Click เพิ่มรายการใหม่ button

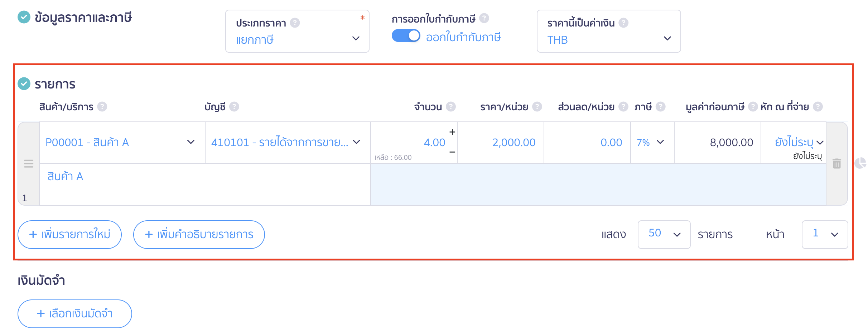[69, 235]
